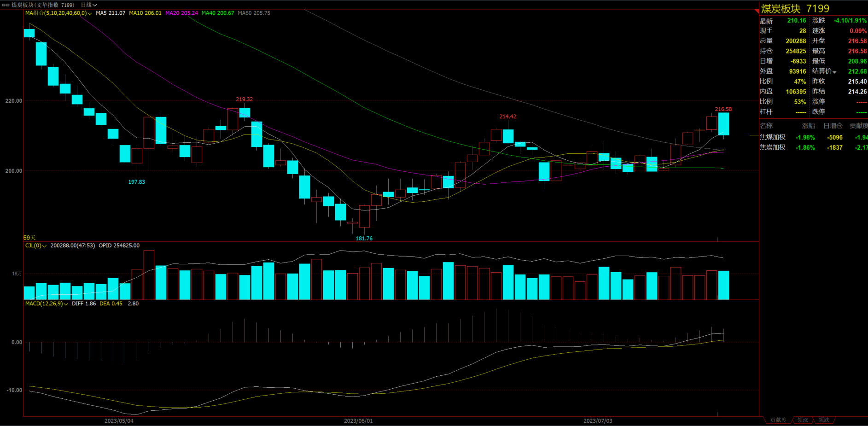Image resolution: width=868 pixels, height=426 pixels.
Task: Click the 2023/07/03 date axis label
Action: (598, 421)
